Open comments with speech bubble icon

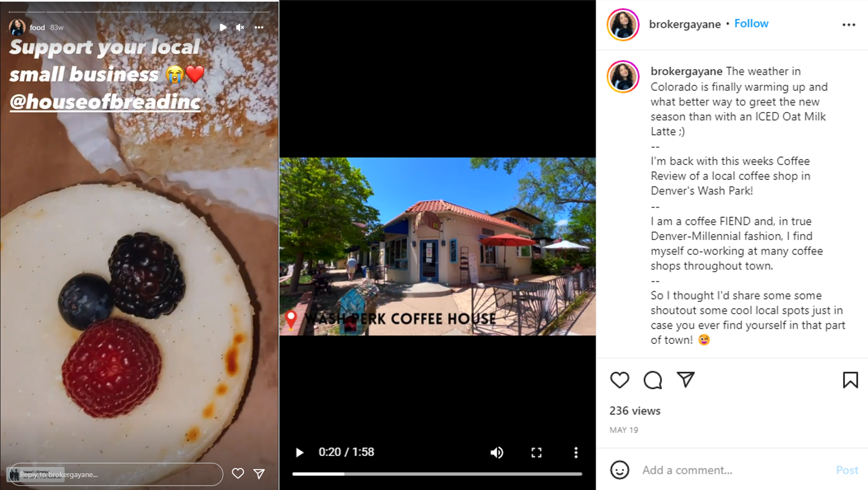point(653,380)
